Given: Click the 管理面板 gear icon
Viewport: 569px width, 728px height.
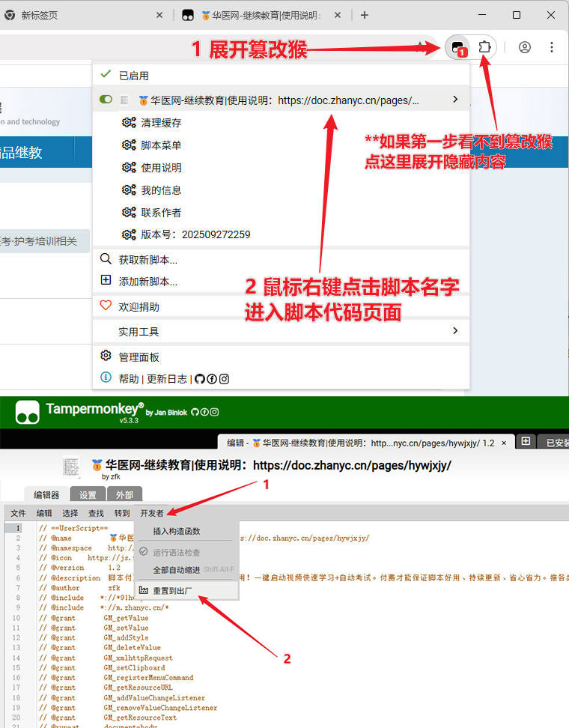Looking at the screenshot, I should click(x=106, y=357).
